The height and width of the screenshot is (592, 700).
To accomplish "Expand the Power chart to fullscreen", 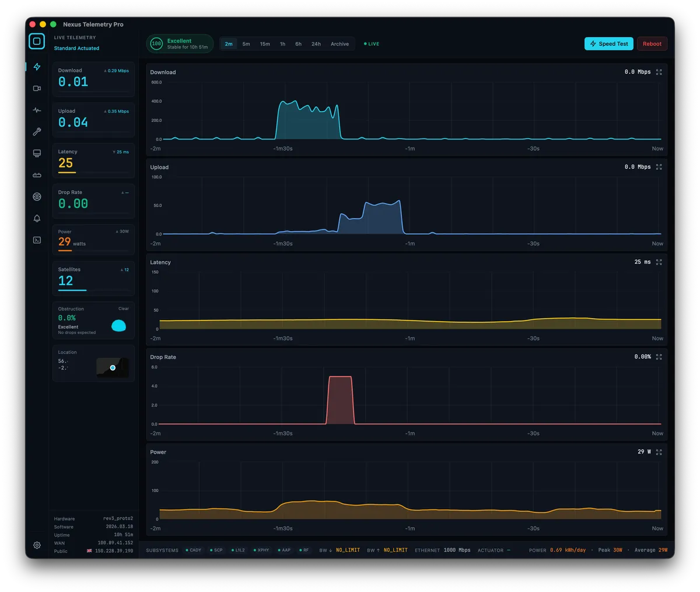I will (659, 452).
